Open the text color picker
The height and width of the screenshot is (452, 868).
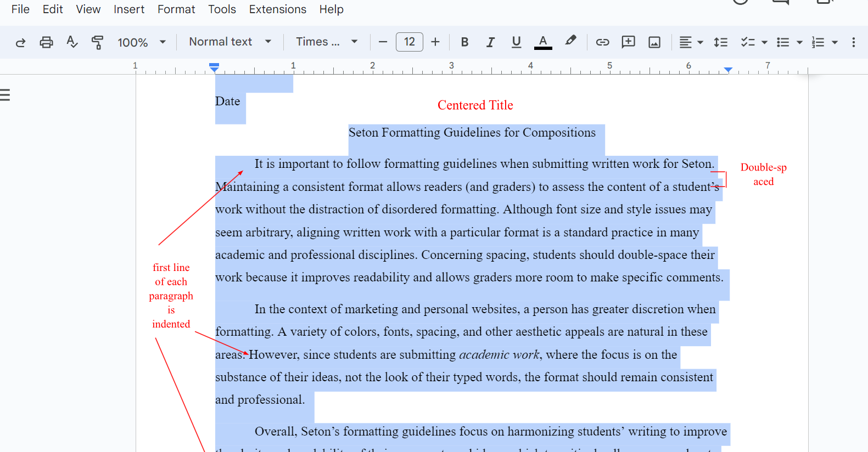[x=543, y=42]
